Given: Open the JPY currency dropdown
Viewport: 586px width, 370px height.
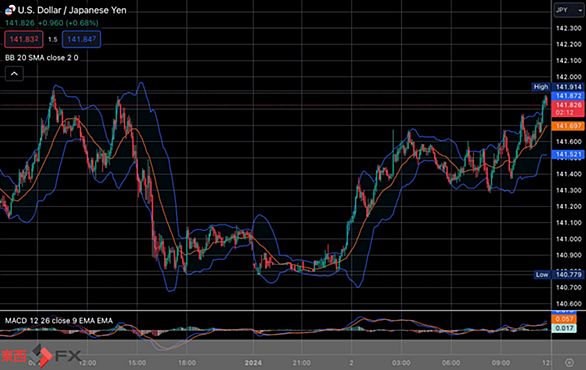Looking at the screenshot, I should 568,10.
